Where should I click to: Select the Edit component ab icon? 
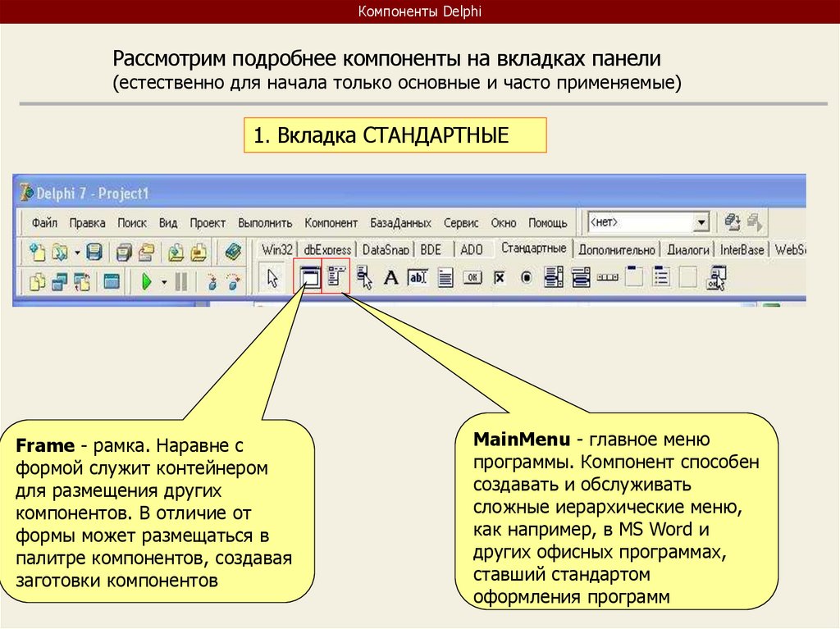pyautogui.click(x=418, y=277)
